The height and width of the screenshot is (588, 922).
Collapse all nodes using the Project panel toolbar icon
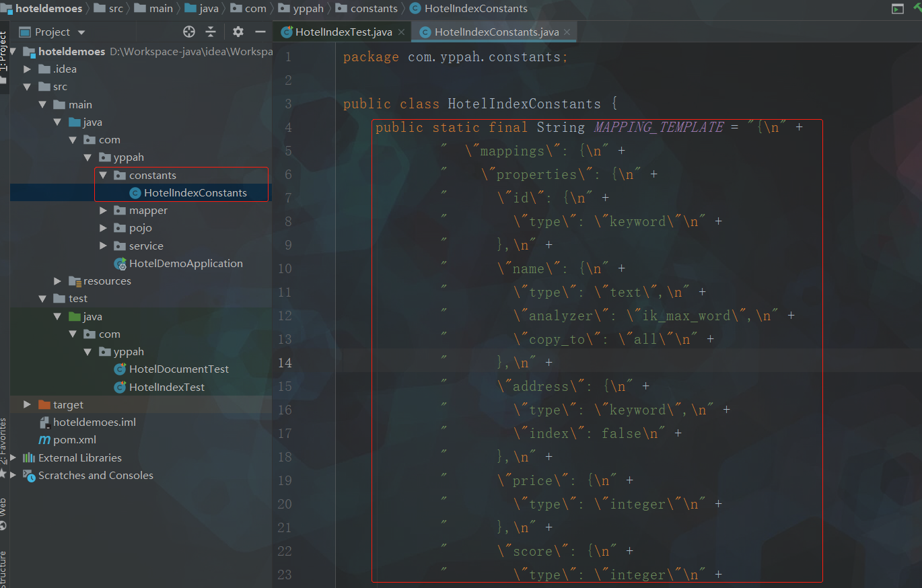211,32
